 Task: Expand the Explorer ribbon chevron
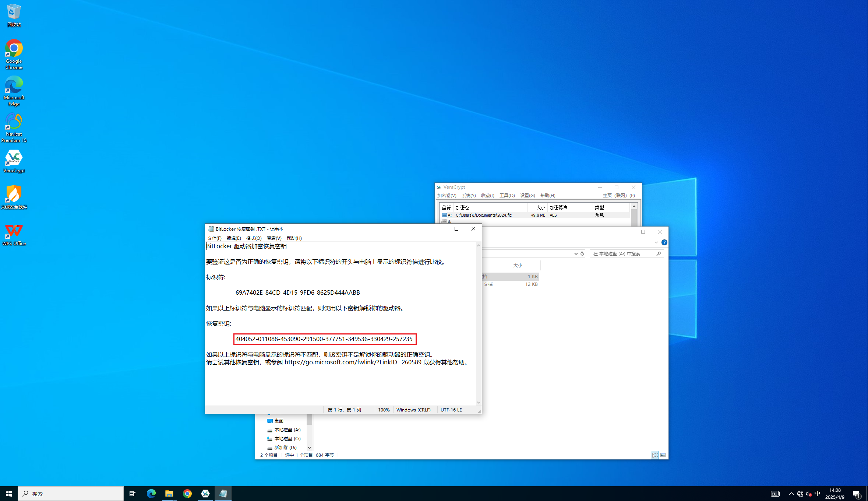656,242
